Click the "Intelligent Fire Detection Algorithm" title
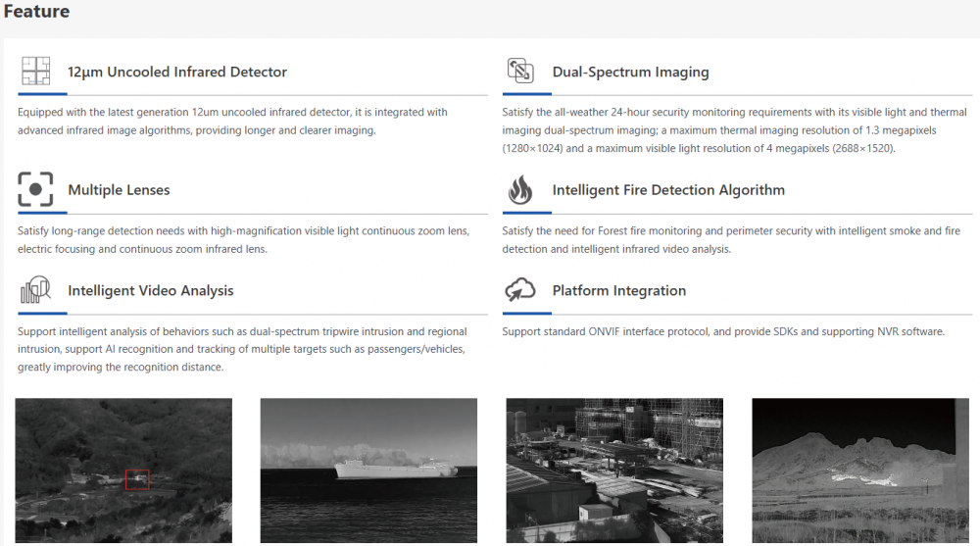 coord(668,190)
